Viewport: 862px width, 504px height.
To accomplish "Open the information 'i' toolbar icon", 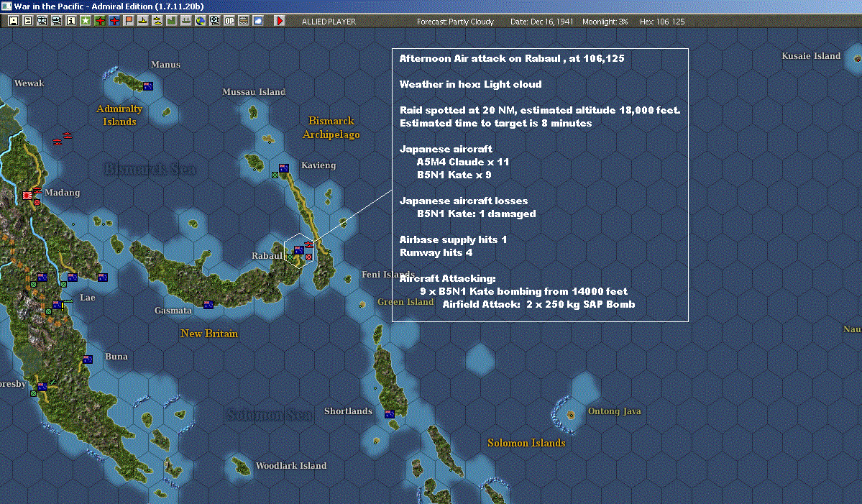I will pos(71,21).
